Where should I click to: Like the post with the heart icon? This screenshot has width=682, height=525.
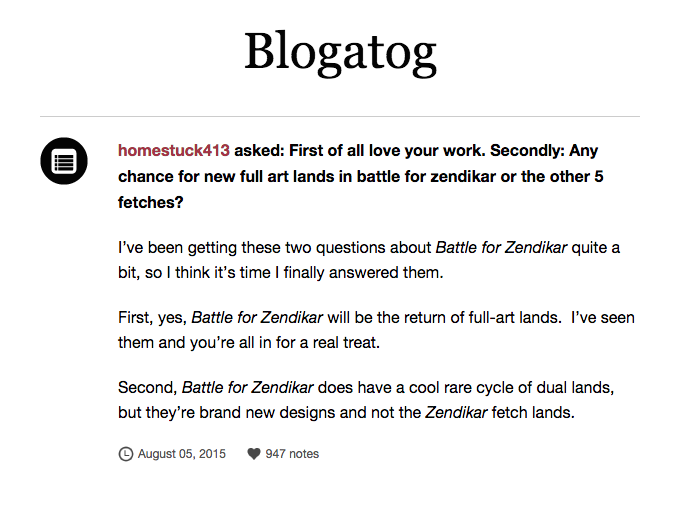(254, 454)
